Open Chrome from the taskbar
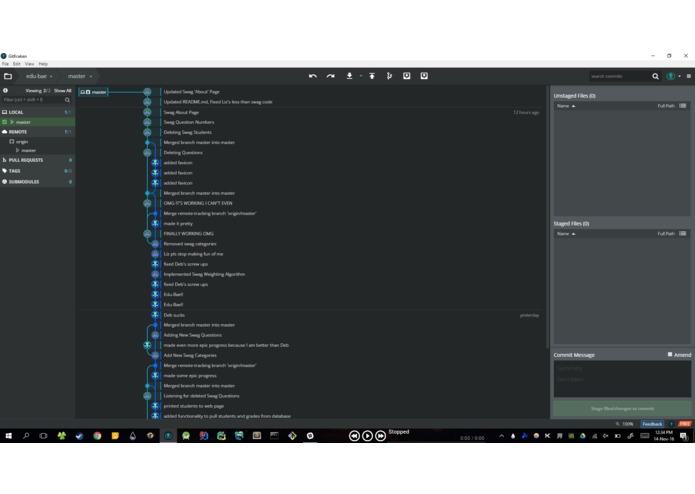This screenshot has width=695, height=494. click(97, 436)
